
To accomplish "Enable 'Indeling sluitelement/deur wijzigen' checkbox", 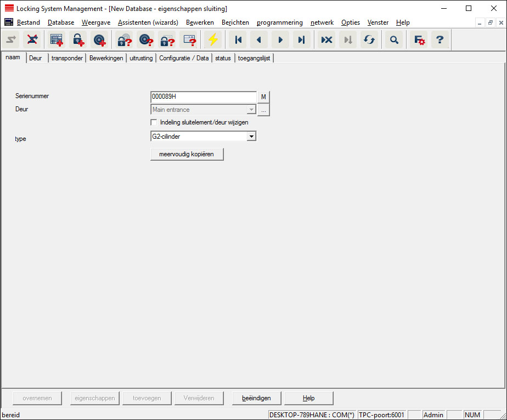I will 154,122.
